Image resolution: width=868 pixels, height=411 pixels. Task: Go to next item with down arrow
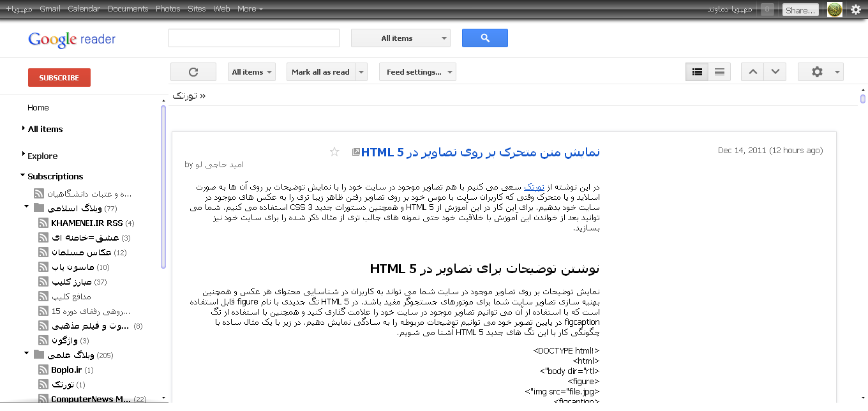pos(775,72)
